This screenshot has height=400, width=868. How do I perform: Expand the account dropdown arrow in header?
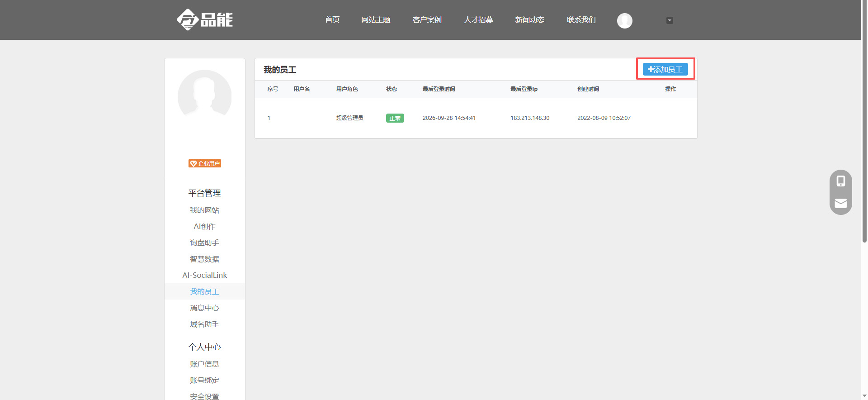tap(670, 20)
